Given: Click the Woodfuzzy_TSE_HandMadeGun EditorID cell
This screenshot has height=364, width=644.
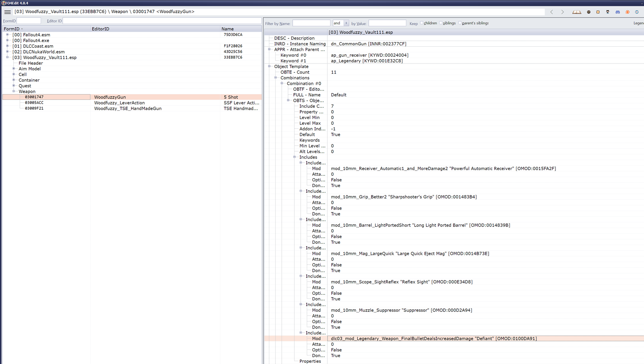Looking at the screenshot, I should [128, 109].
